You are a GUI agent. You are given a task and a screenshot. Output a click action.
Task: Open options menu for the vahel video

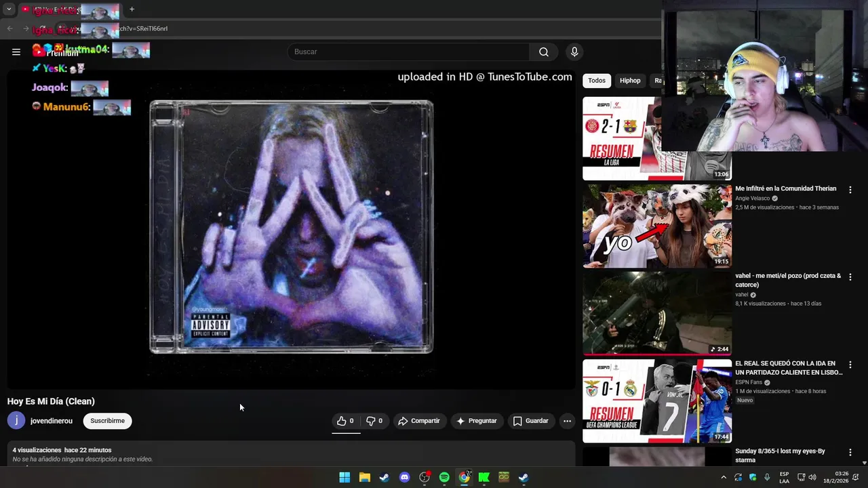(850, 277)
